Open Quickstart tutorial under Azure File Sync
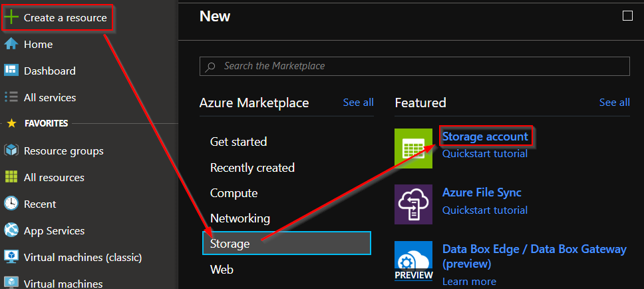The height and width of the screenshot is (289, 644). coord(484,210)
